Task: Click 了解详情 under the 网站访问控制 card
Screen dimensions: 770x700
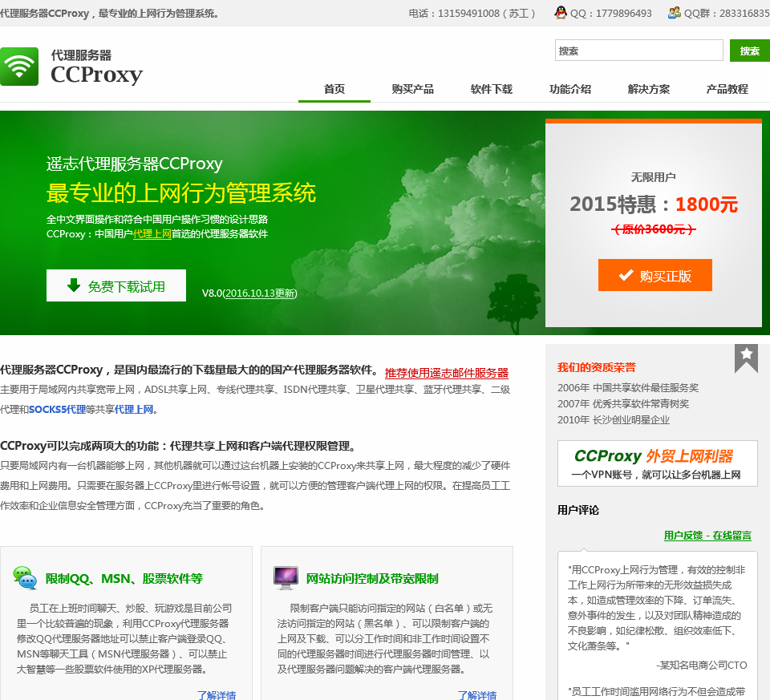Action: coord(477,694)
